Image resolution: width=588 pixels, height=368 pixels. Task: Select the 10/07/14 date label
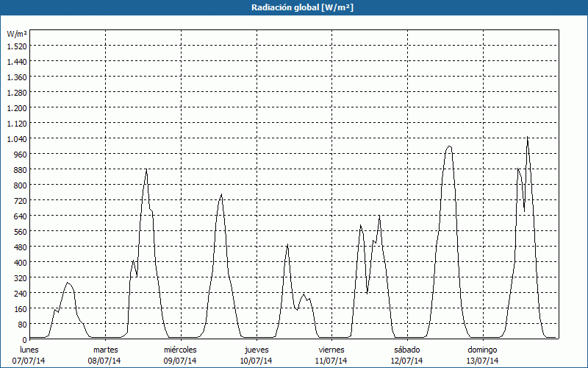[x=257, y=361]
